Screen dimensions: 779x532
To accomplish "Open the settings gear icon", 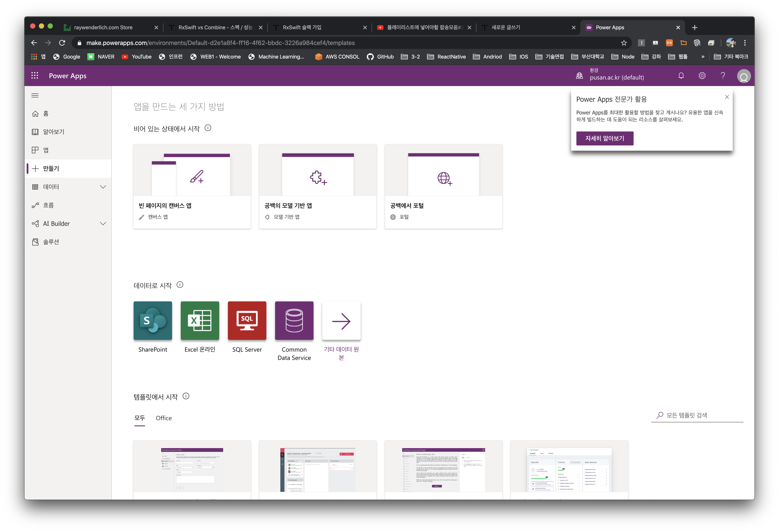I will pos(702,76).
